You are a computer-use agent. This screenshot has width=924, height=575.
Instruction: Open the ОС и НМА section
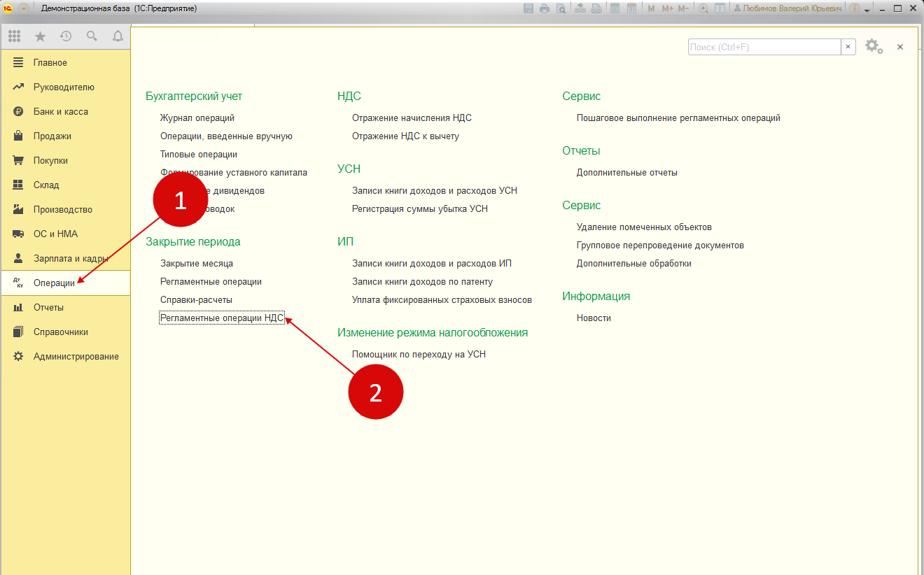[65, 234]
